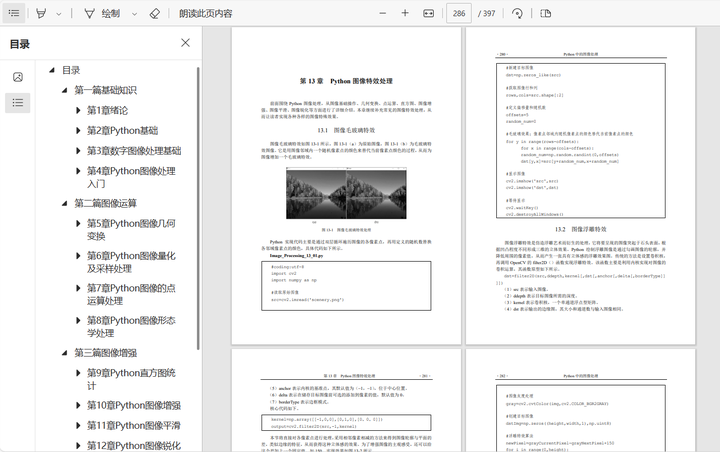The image size is (720, 452).
Task: Click the page number field showing 286
Action: coord(459,13)
